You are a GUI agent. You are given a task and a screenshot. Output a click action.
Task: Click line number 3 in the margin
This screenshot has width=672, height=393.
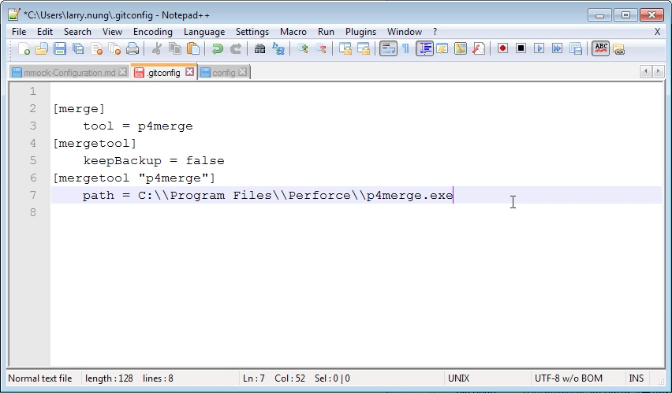(33, 126)
